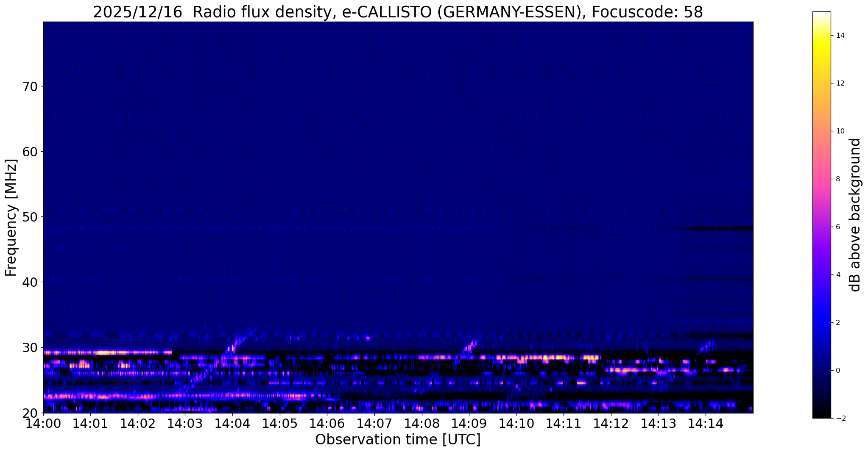Click the Frequency [MHz] axis label
Viewport: 868px width, 452px height.
click(11, 217)
